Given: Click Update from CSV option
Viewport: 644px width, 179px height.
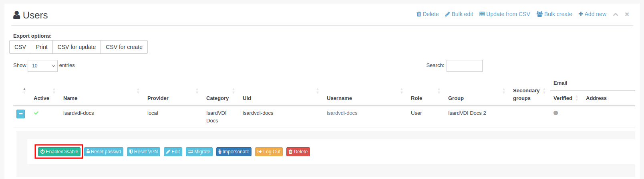Looking at the screenshot, I should pyautogui.click(x=505, y=14).
